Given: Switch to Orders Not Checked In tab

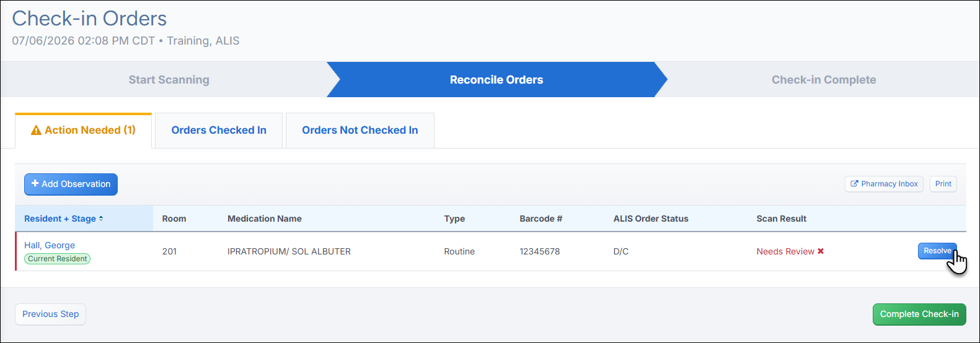Looking at the screenshot, I should pyautogui.click(x=360, y=130).
